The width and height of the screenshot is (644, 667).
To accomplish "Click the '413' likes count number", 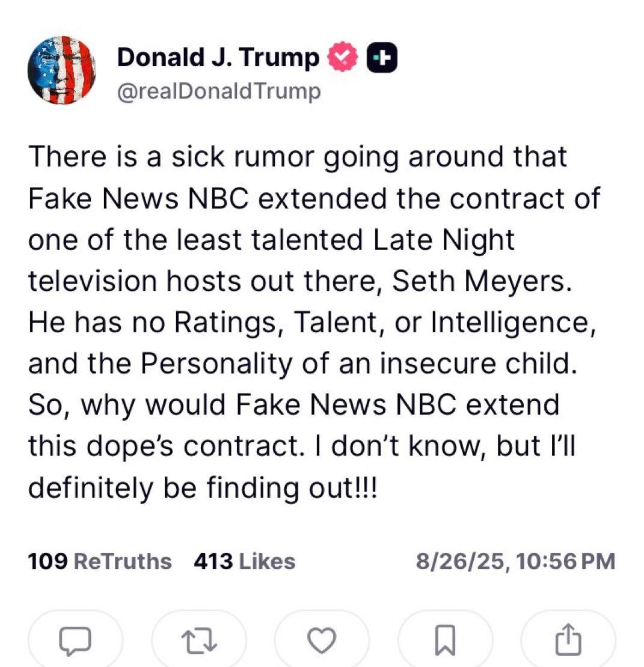I will point(213,562).
